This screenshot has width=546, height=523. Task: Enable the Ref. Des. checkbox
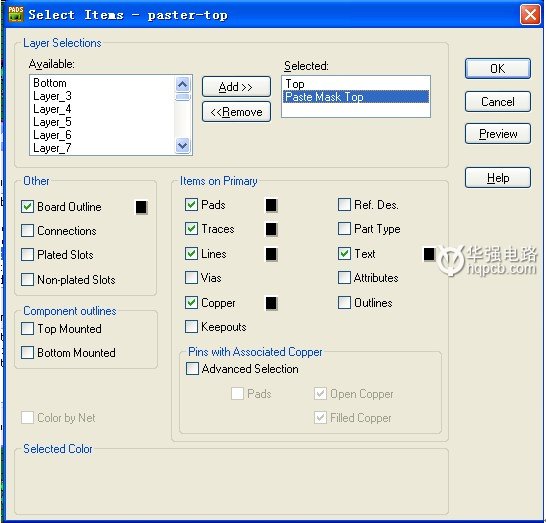coord(344,204)
